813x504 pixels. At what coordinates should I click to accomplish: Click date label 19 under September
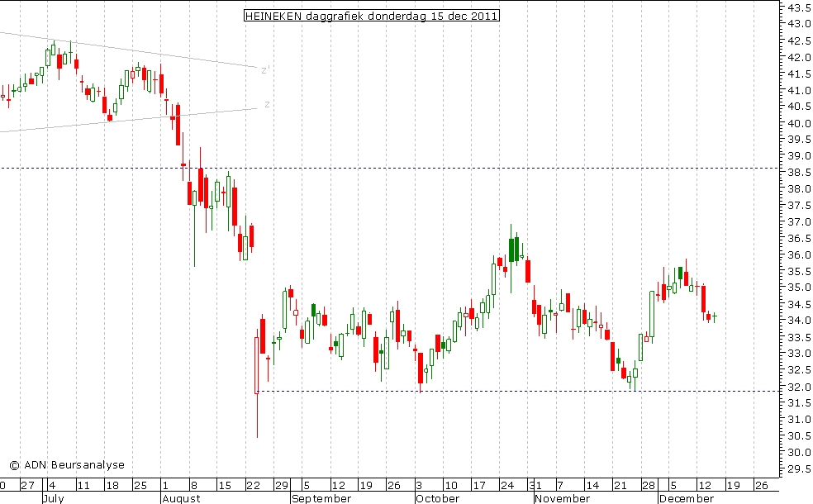point(366,486)
